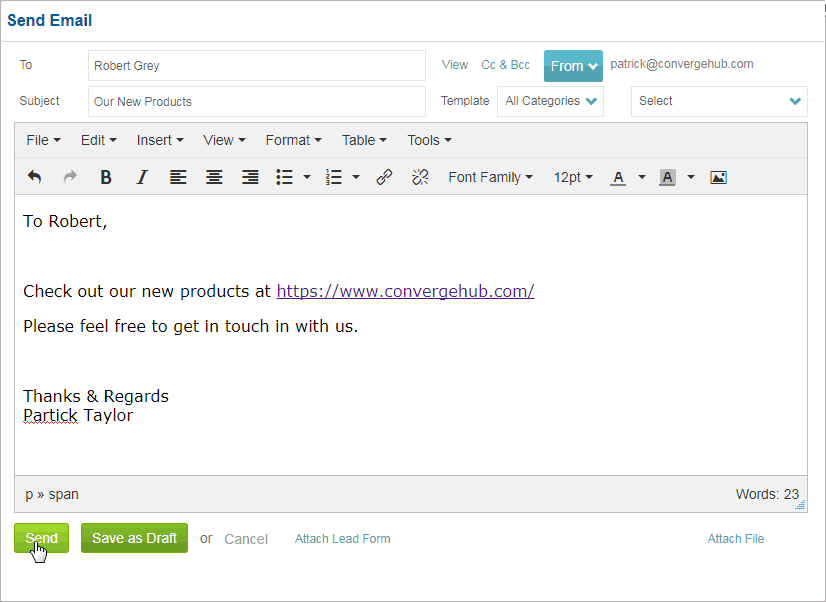Remove link with the unlink icon
The width and height of the screenshot is (826, 602).
tap(420, 177)
